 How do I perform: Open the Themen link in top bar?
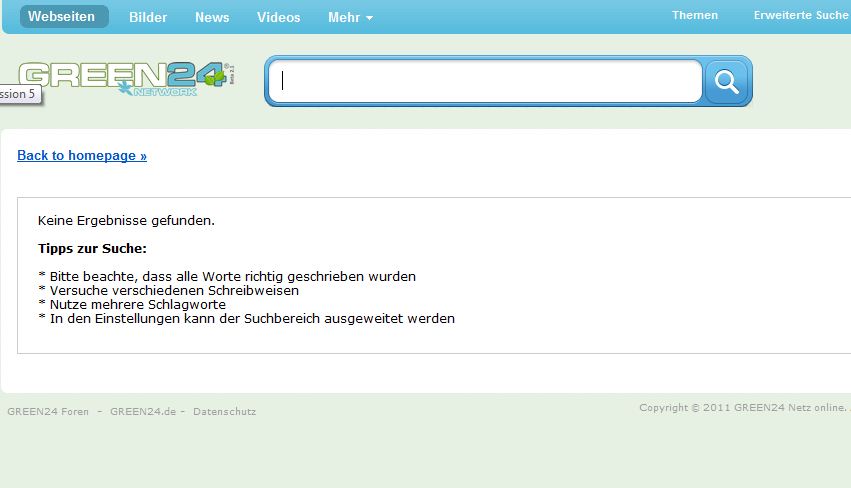pos(694,15)
